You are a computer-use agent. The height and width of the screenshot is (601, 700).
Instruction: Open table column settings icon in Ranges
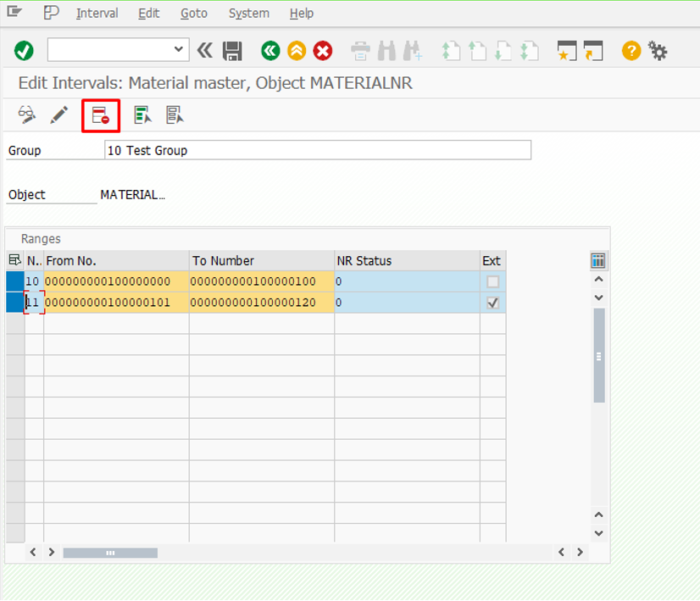[598, 260]
